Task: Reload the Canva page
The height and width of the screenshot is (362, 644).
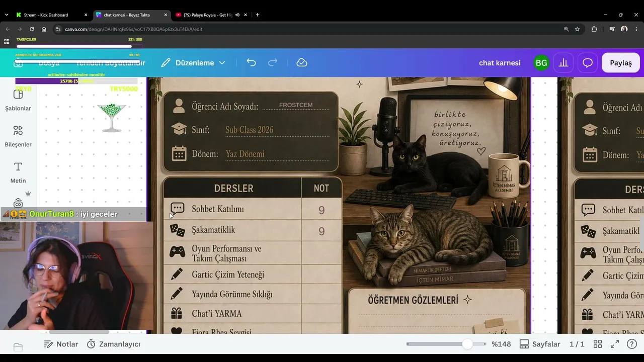Action: [x=32, y=29]
